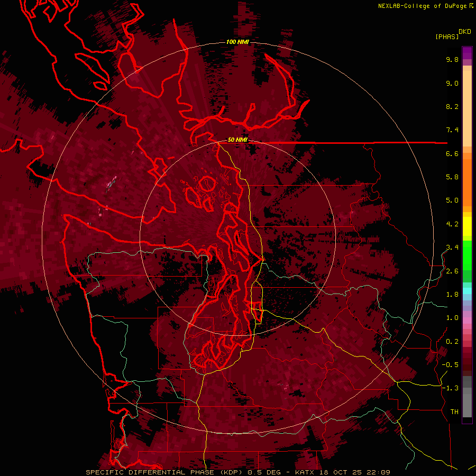Click the NEXLAB-College of DuPage label
The height and width of the screenshot is (476, 476).
(423, 6)
